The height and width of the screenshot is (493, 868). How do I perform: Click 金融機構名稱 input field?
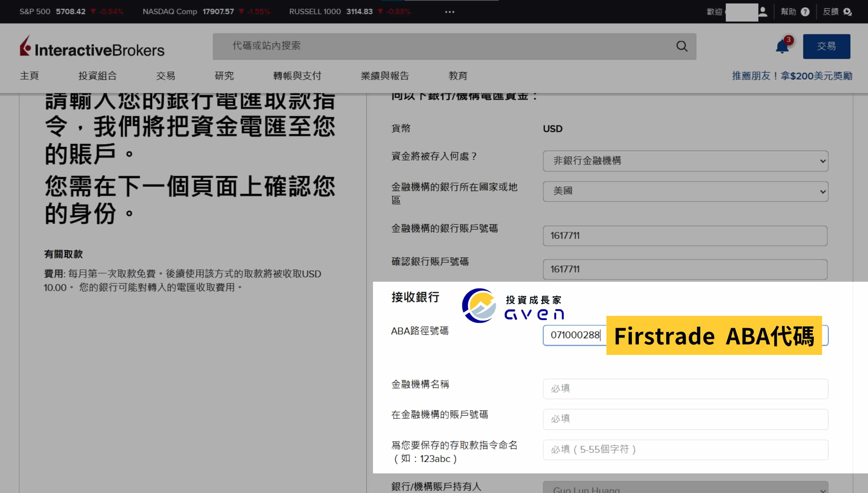coord(685,389)
